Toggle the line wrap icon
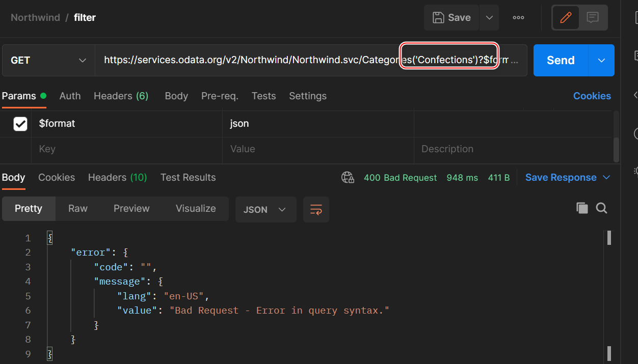 coord(316,210)
